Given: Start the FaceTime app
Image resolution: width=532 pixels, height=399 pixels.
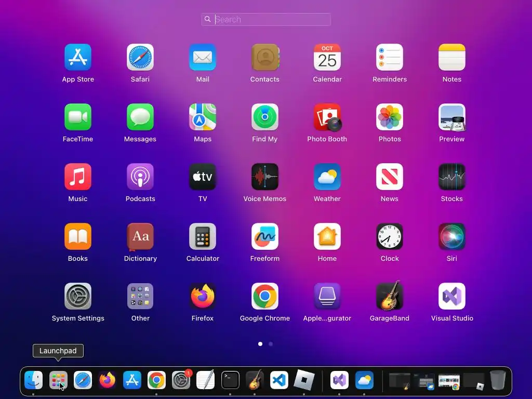Looking at the screenshot, I should [x=78, y=117].
